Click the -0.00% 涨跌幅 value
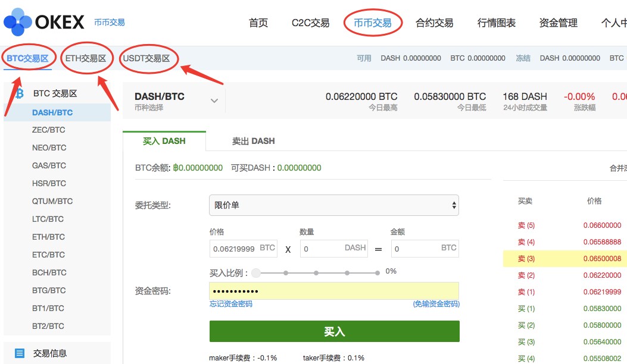Viewport: 627px width, 364px height. point(579,97)
